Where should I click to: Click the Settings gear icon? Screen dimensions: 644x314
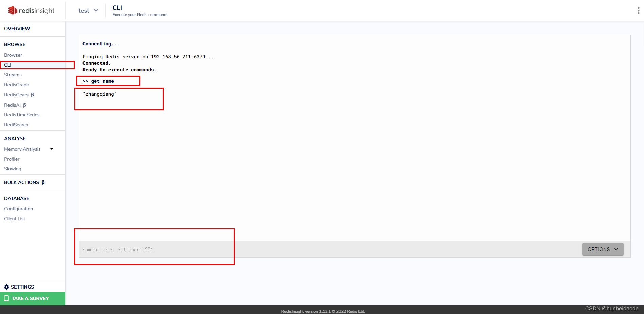click(6, 287)
